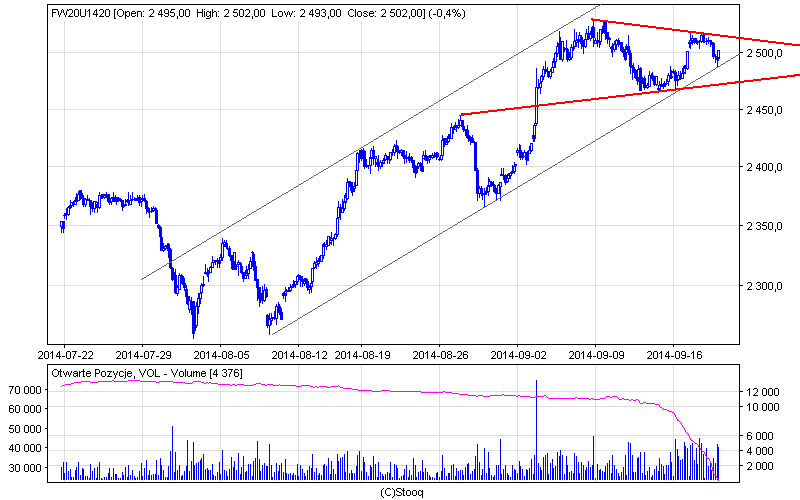Click the 2014-08-26 date label
Screen dimensions: 800x500
(440, 355)
